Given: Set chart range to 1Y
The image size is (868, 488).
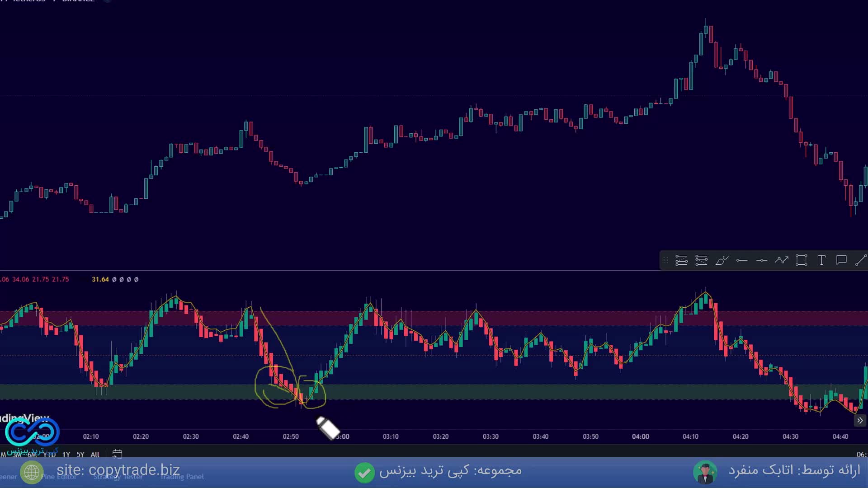Looking at the screenshot, I should click(66, 455).
